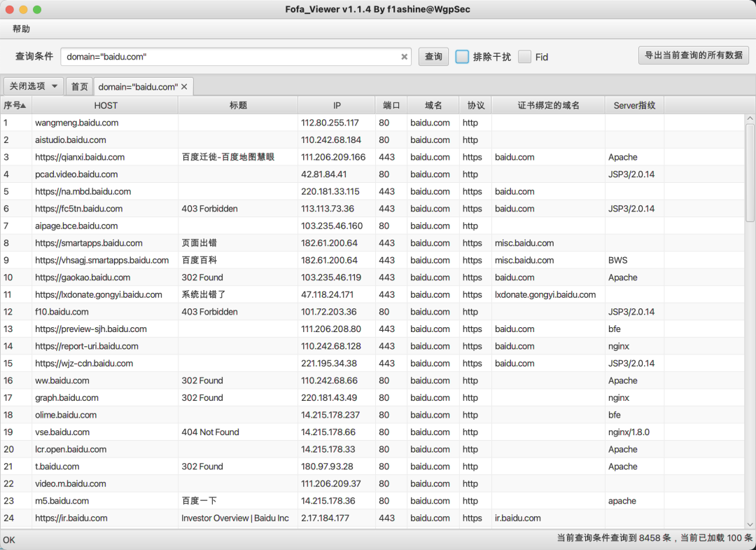
Task: Sort by the 域名 column header
Action: click(433, 105)
